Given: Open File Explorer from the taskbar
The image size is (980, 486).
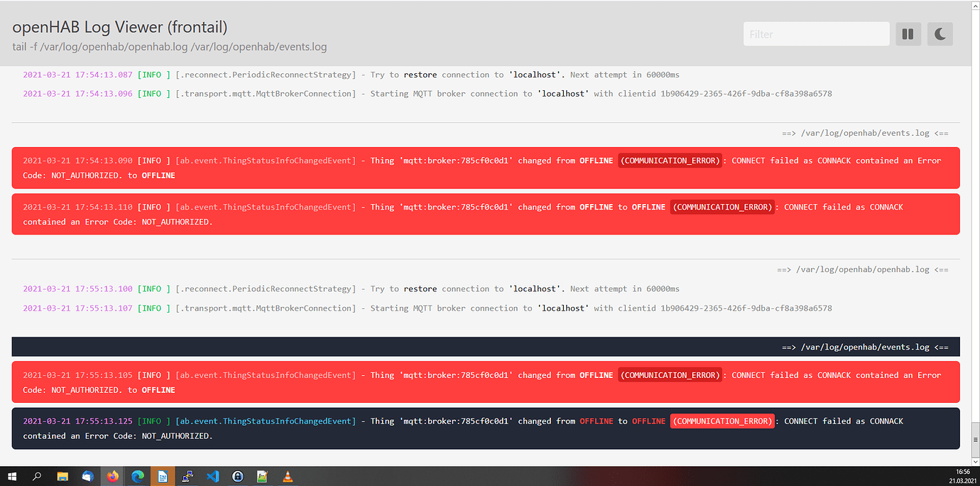Looking at the screenshot, I should 62,476.
